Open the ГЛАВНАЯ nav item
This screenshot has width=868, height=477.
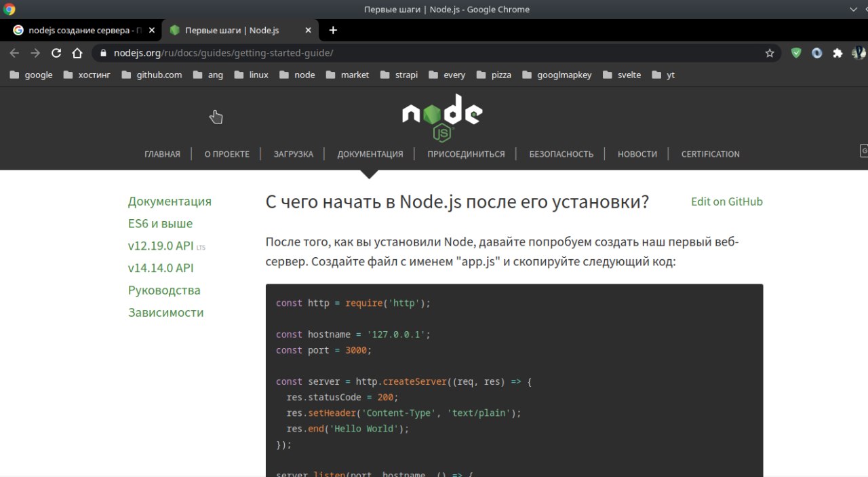click(163, 154)
